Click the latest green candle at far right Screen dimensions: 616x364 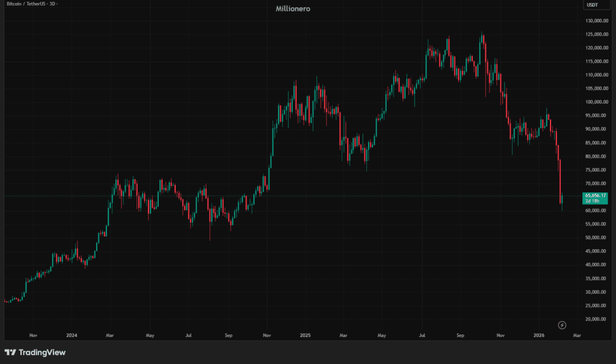coord(562,200)
